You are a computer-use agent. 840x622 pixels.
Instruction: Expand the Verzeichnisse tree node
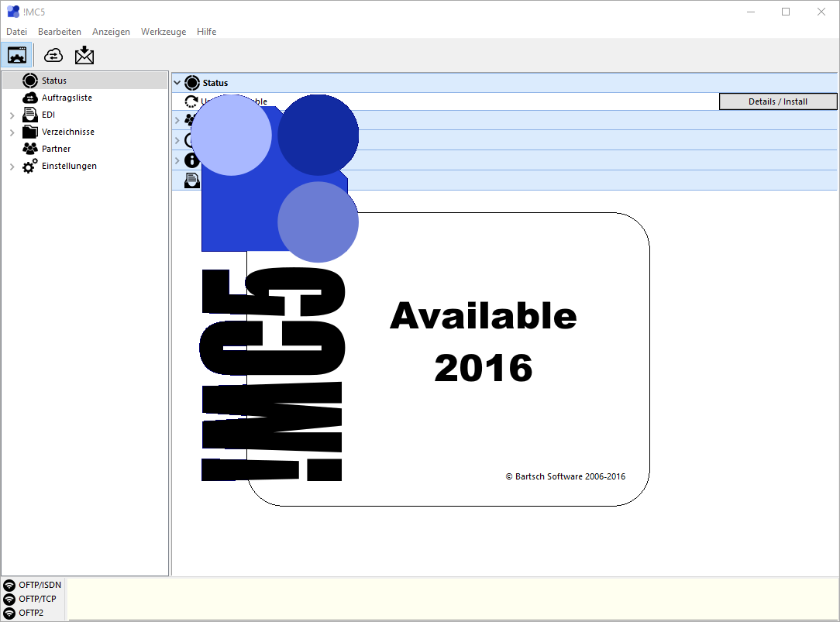tap(12, 132)
